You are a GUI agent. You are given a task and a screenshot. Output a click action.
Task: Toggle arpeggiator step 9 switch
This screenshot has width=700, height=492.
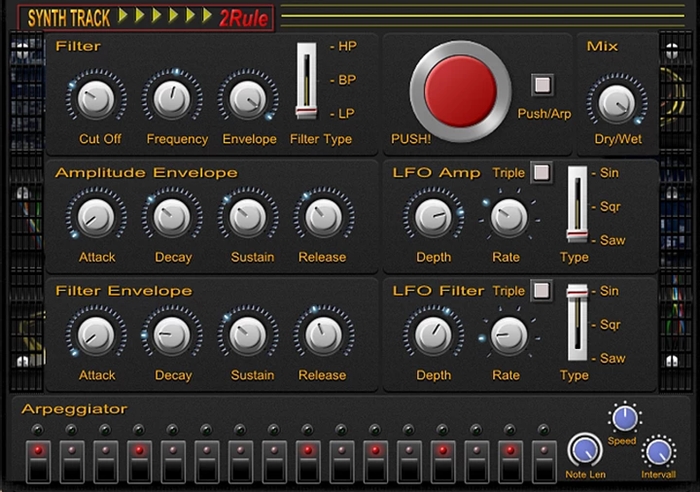click(308, 462)
